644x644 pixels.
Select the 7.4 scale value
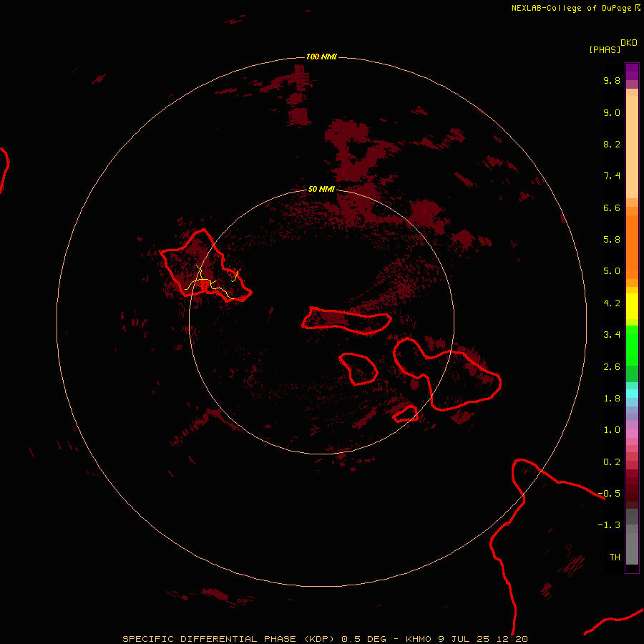612,176
